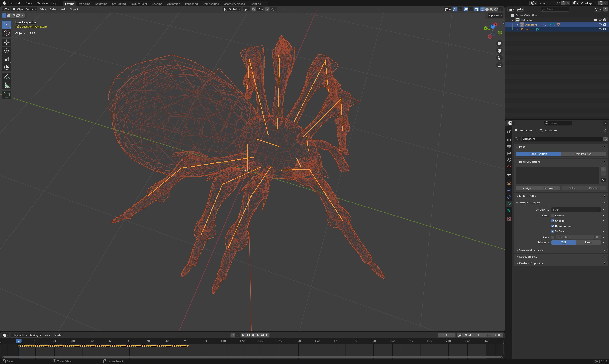Screen dimensions: 609x364
Task: Choose the Annotate tool
Action: pos(7,77)
